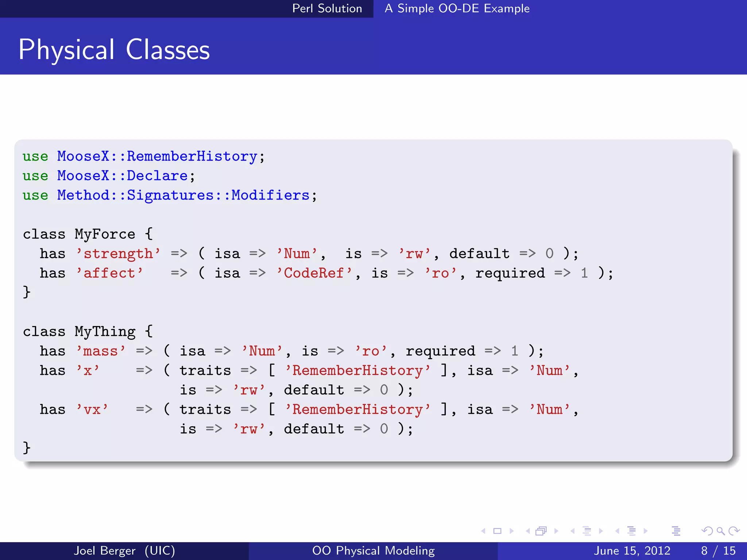Click the search magnifier icon
The height and width of the screenshot is (560, 747).
point(720,531)
